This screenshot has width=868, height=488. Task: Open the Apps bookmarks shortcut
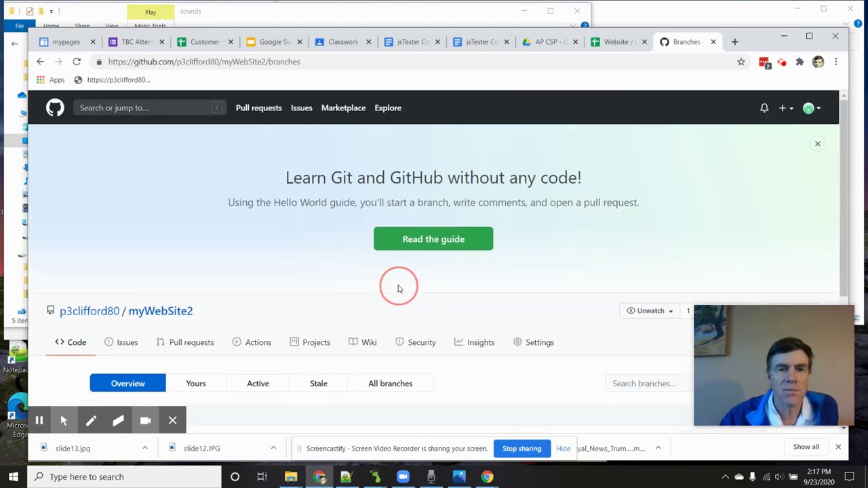51,80
